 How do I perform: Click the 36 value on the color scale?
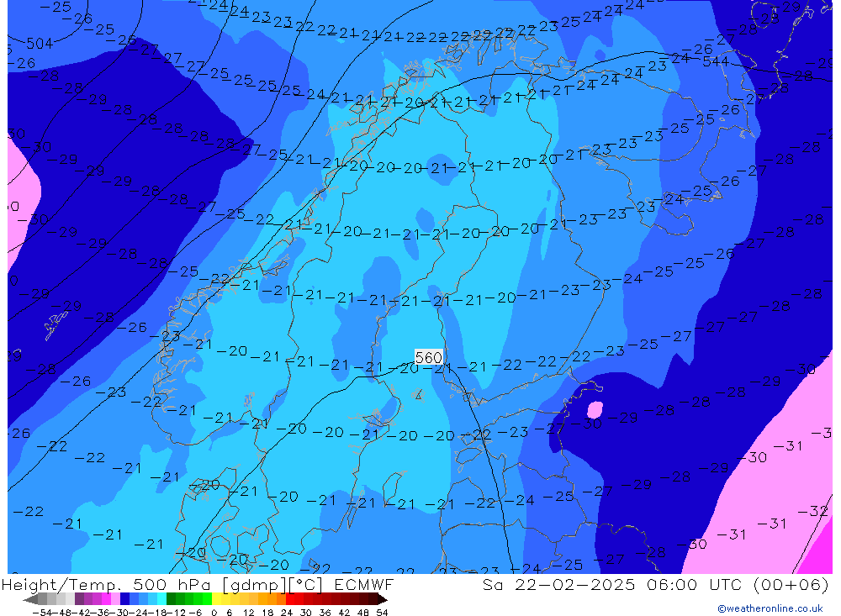pyautogui.click(x=325, y=613)
